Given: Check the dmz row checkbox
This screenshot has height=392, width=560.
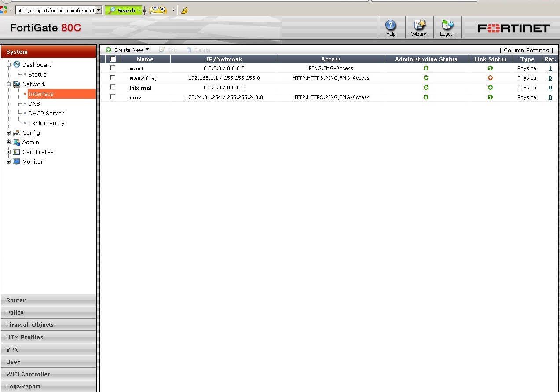Looking at the screenshot, I should point(113,97).
